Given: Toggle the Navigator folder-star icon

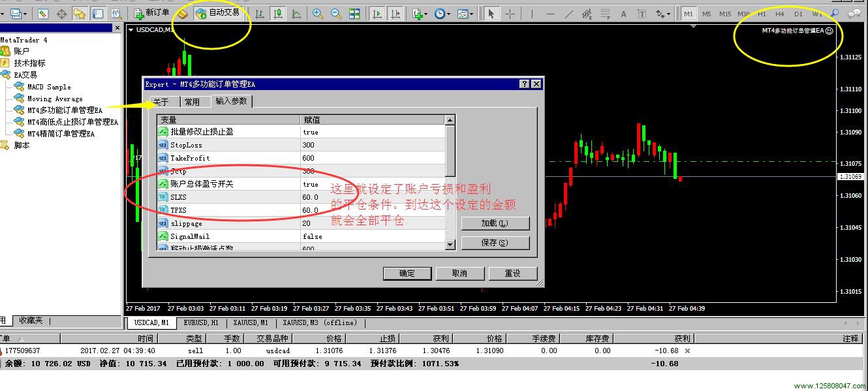Looking at the screenshot, I should coord(80,13).
